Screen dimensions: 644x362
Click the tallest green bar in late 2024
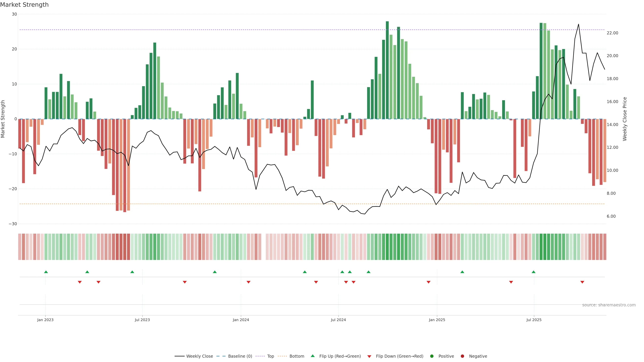(x=387, y=70)
